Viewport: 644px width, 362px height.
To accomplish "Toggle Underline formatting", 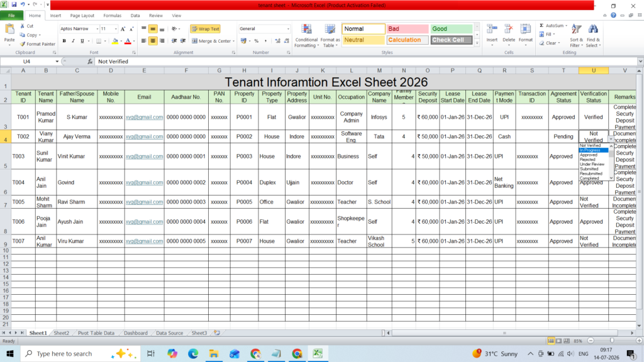I will coord(82,41).
